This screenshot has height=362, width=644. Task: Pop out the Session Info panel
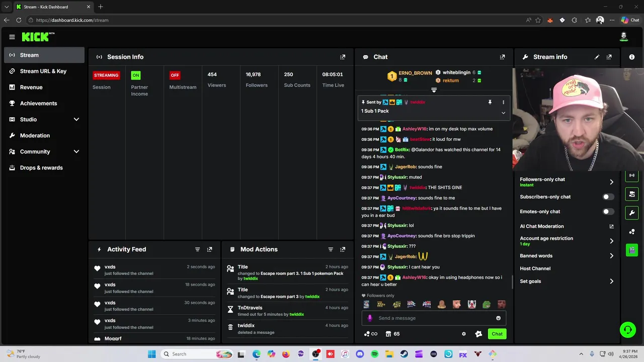pyautogui.click(x=343, y=57)
